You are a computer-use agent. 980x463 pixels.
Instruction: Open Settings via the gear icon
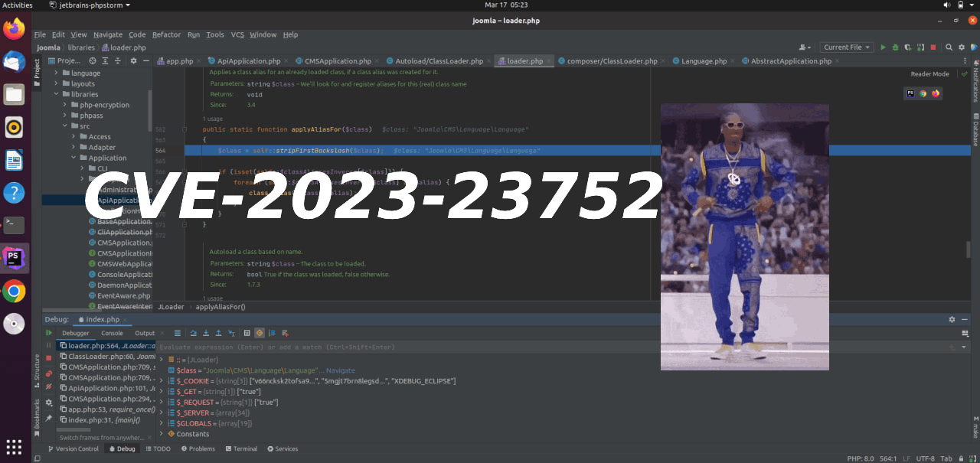(962, 47)
